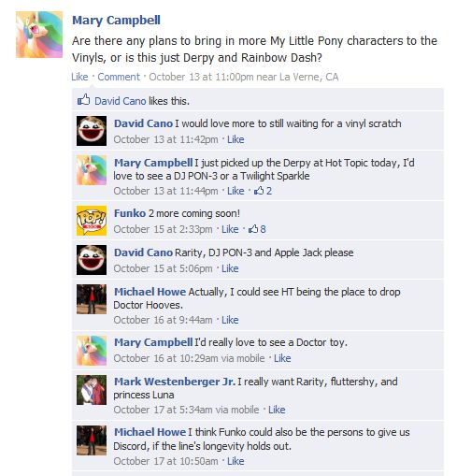Open Mark Westenberger Jr. name link
This screenshot has height=476, width=471.
(x=175, y=382)
